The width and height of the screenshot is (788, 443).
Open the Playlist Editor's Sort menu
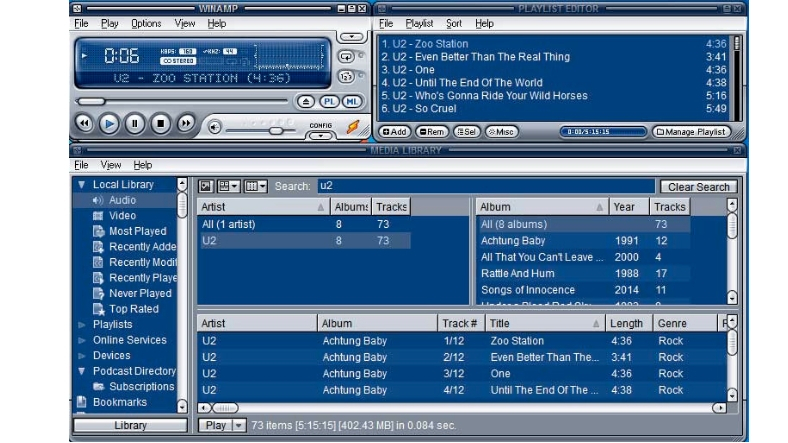[454, 24]
